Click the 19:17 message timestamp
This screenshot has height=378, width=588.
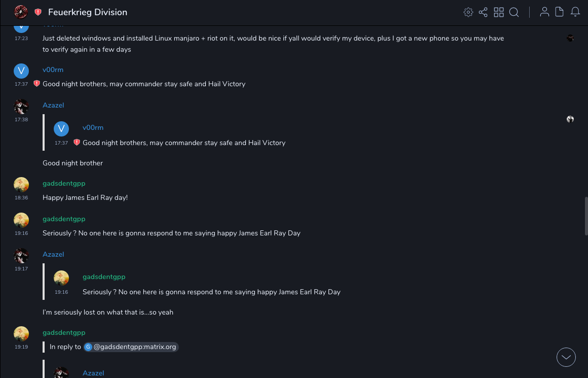(x=21, y=269)
